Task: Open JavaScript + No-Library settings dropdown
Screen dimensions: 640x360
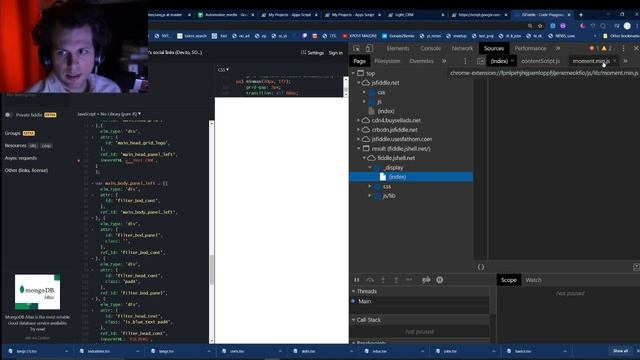Action: (109, 114)
